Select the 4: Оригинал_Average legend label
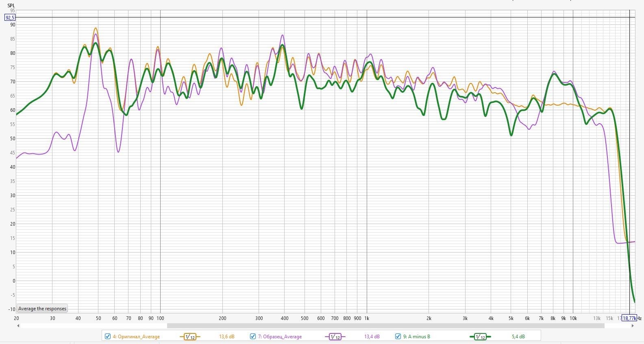 [x=136, y=337]
